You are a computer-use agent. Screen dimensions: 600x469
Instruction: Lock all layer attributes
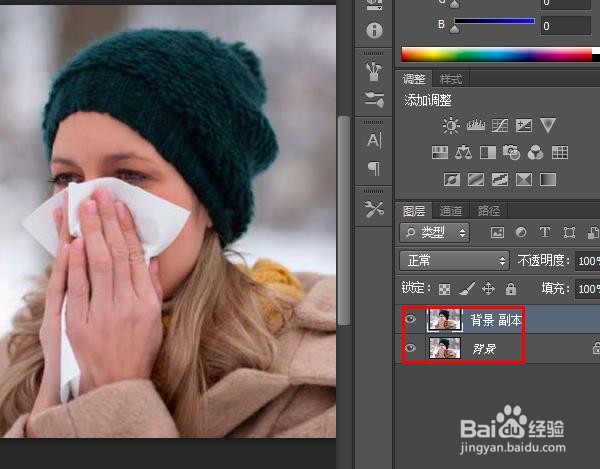[x=511, y=288]
